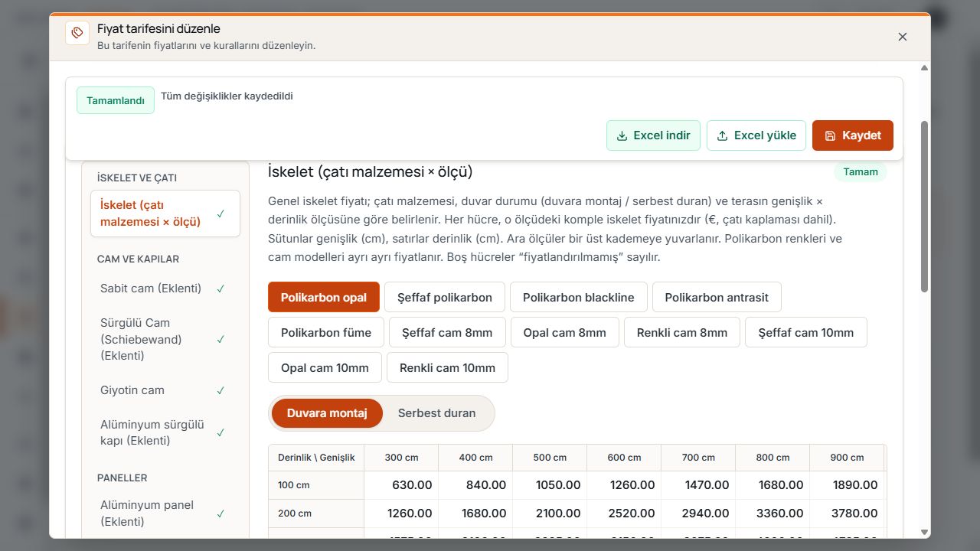This screenshot has width=980, height=551.
Task: Save changes with Kaydet button
Action: (x=853, y=135)
